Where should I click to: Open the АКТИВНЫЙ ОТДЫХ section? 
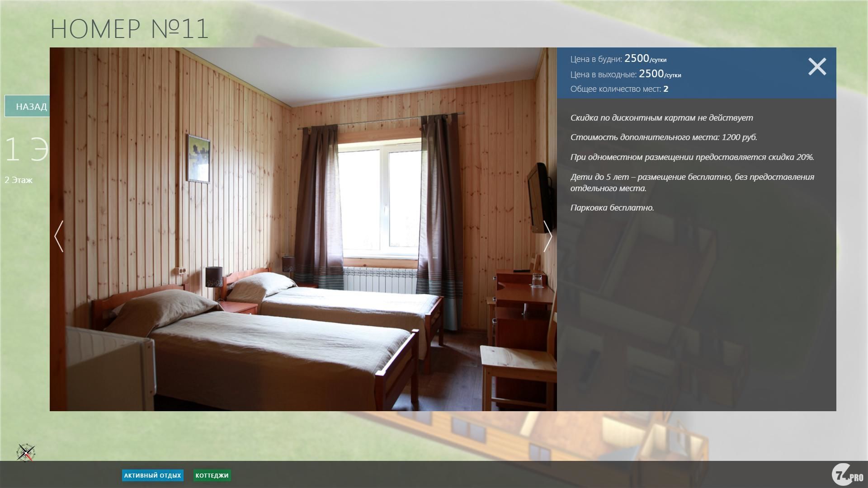tap(152, 475)
